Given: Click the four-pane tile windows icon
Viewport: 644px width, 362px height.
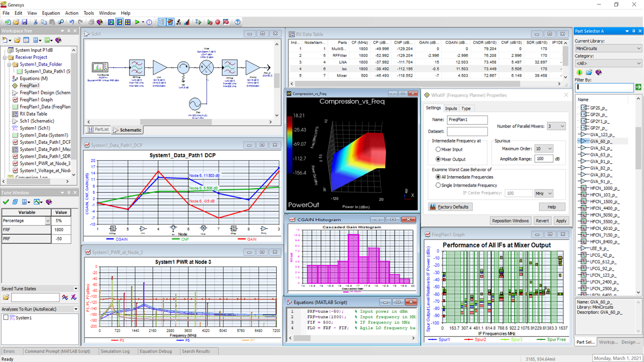Looking at the screenshot, I should (x=128, y=22).
